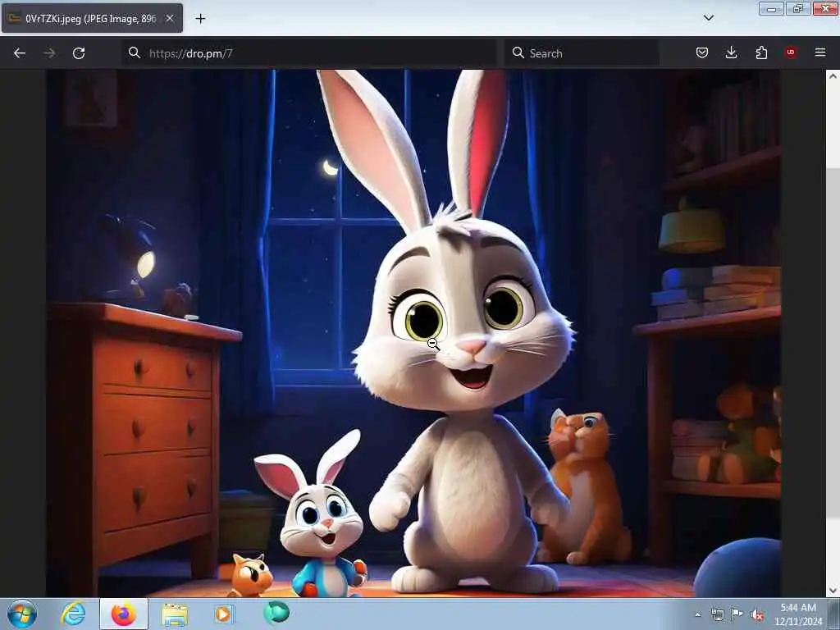Screen dimensions: 840x630
Task: Open the Downloads panel
Action: 731,52
